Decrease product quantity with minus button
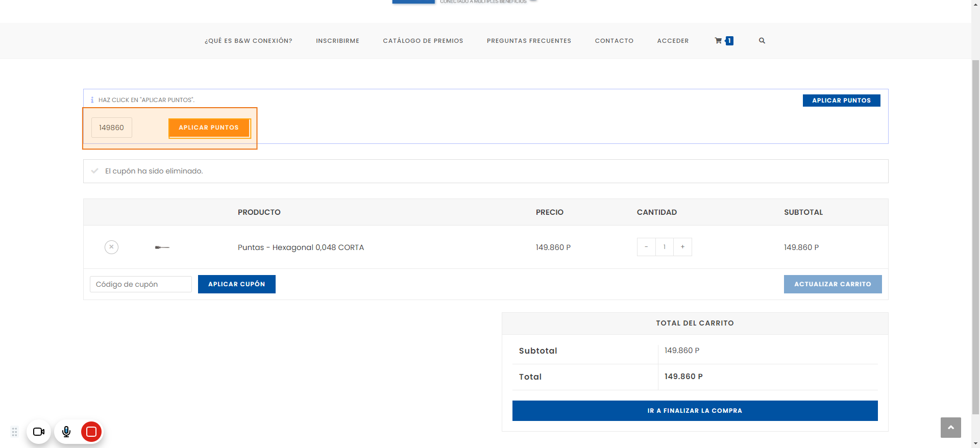 coord(646,247)
